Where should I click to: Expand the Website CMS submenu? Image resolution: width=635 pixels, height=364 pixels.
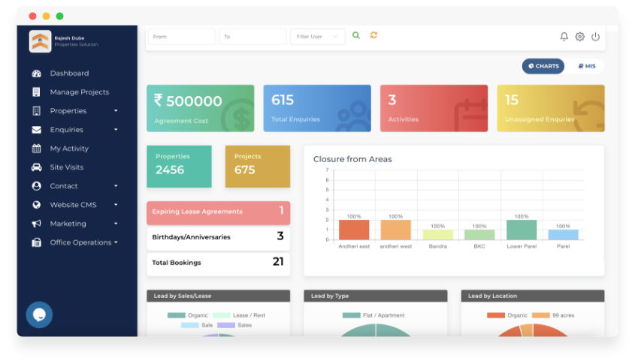click(116, 205)
